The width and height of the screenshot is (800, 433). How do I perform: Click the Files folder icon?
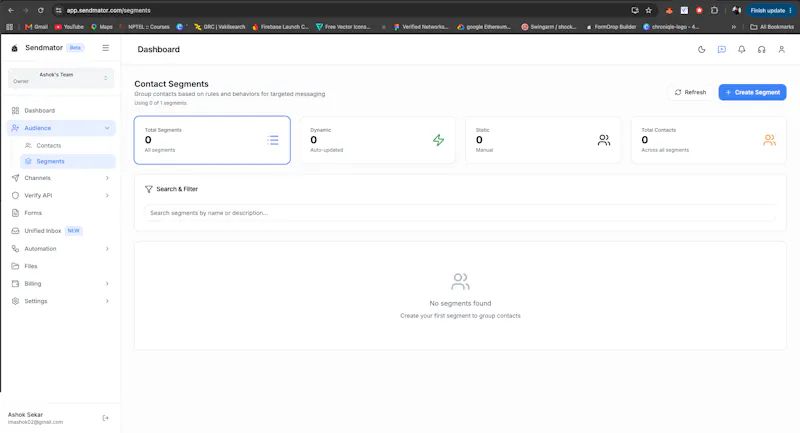click(15, 266)
